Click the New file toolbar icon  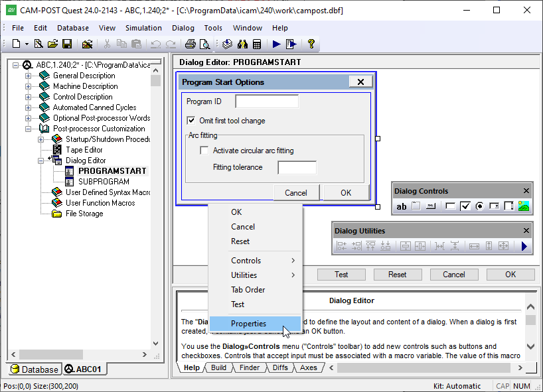pos(17,44)
